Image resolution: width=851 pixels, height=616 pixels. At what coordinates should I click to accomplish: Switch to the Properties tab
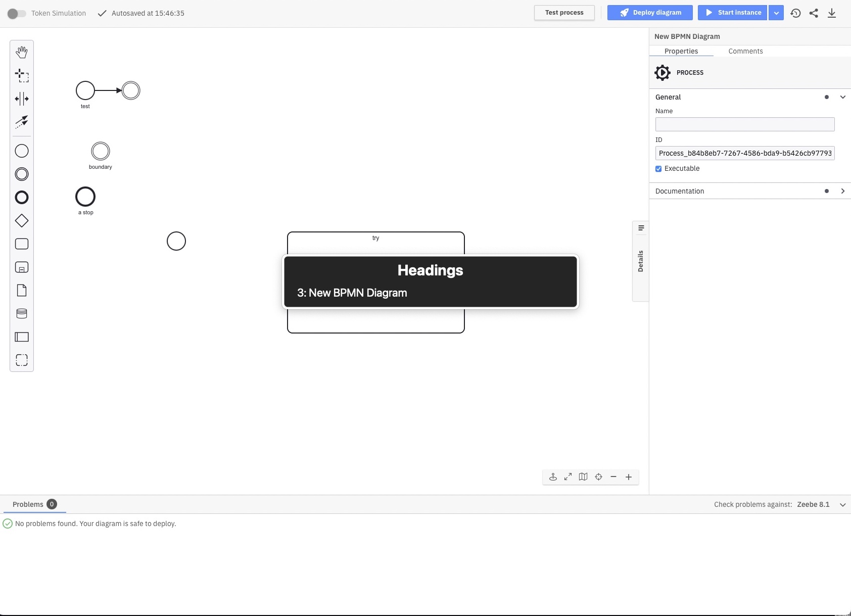click(x=681, y=51)
